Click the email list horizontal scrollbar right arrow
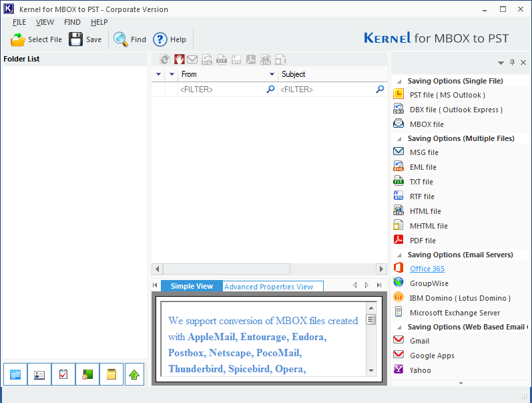The image size is (532, 403). [381, 269]
